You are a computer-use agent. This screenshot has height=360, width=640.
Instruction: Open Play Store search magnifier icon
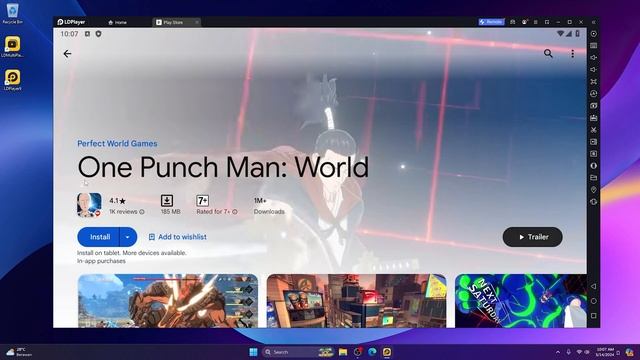(x=548, y=53)
